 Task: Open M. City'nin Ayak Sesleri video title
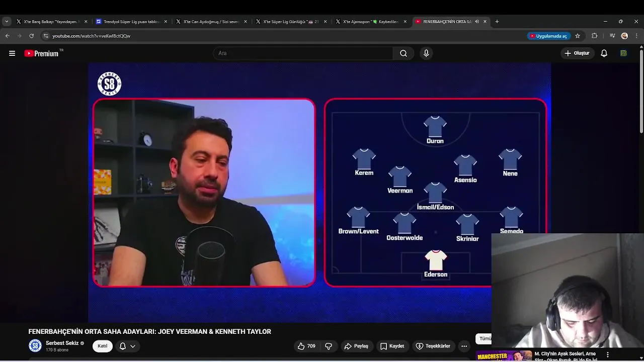coord(565,356)
